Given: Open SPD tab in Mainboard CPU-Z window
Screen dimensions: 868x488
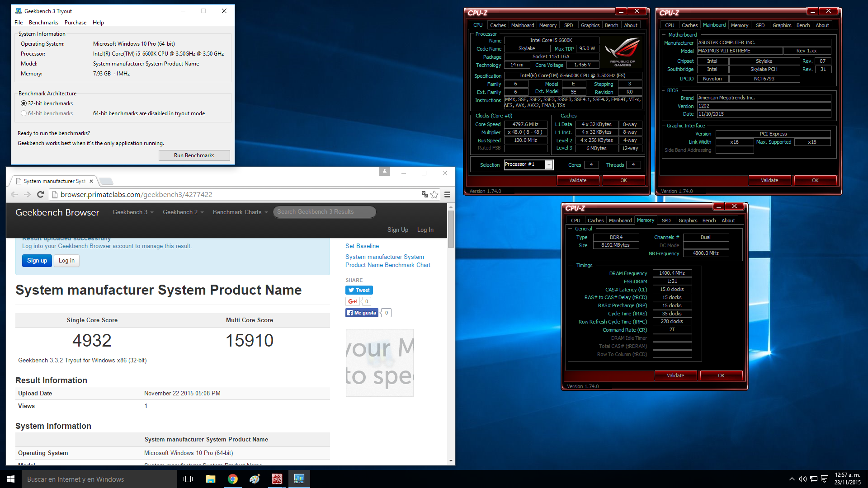Looking at the screenshot, I should click(x=760, y=25).
